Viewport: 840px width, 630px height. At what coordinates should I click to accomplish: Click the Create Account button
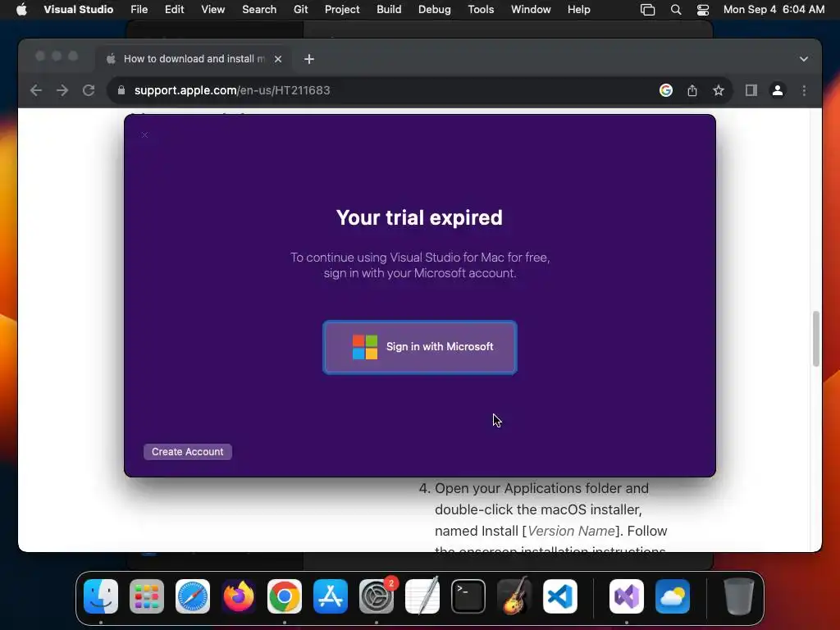[x=188, y=452]
